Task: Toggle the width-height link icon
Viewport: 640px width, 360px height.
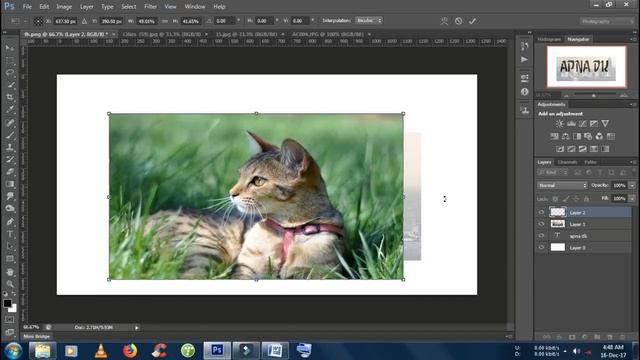Action: coord(164,21)
